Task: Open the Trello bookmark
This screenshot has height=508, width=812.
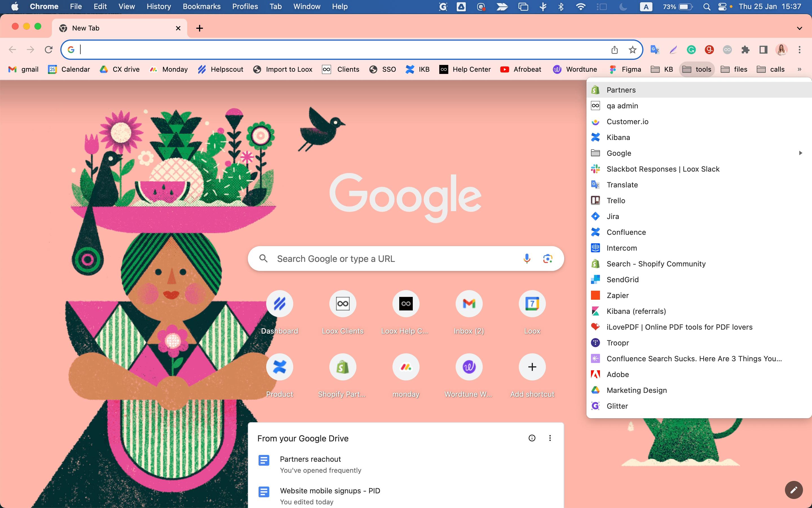Action: tap(699, 201)
